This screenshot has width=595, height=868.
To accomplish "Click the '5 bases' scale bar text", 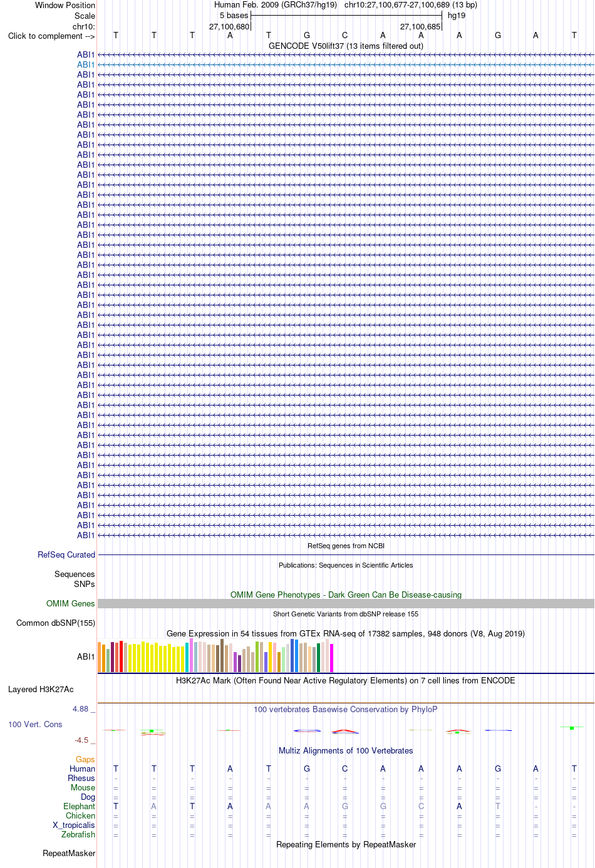I will [x=234, y=16].
